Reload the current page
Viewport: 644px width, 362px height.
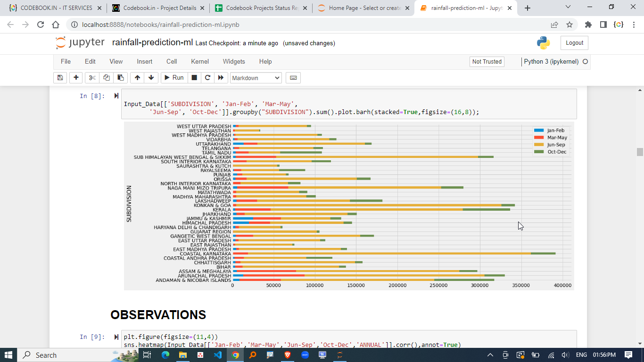[x=41, y=25]
